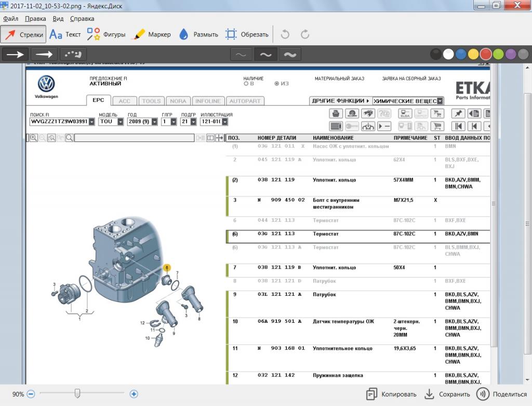Select the 'В' availability radio button
532x406 pixels.
coord(246,84)
